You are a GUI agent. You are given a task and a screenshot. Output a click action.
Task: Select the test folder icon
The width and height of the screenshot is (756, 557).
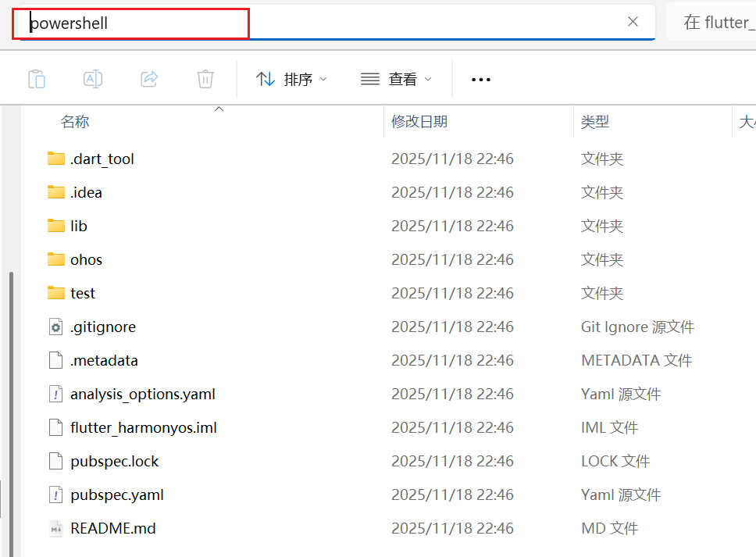[x=56, y=293]
